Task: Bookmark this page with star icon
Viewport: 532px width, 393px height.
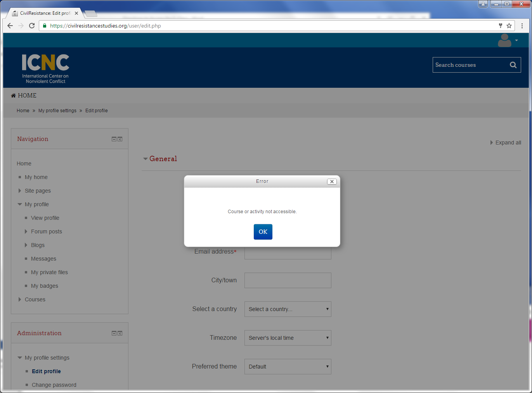Action: [509, 26]
